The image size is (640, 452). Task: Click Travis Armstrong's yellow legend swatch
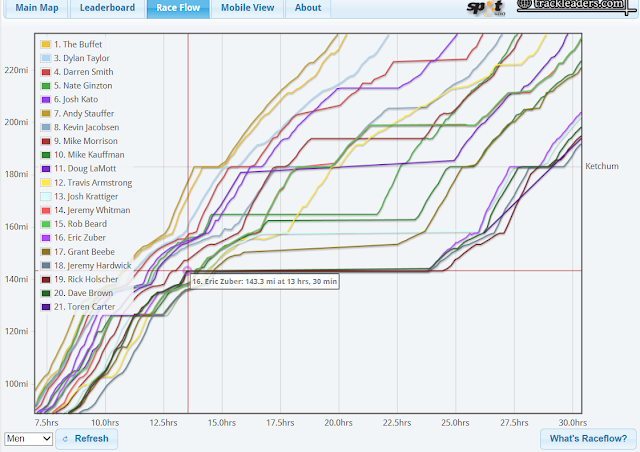click(46, 183)
